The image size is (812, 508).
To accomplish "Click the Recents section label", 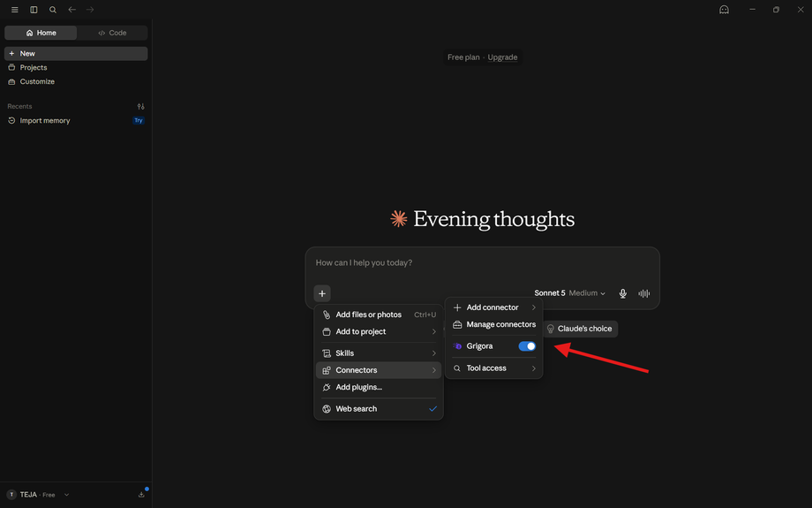I will click(x=19, y=106).
